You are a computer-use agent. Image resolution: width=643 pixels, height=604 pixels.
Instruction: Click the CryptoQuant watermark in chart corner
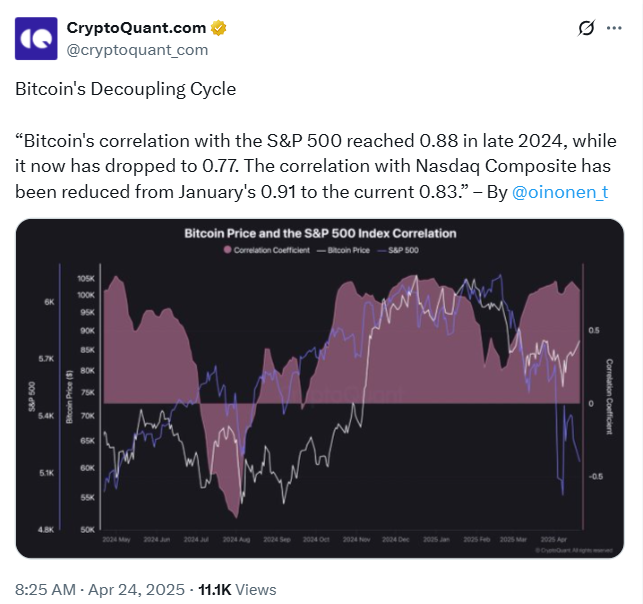pos(573,549)
